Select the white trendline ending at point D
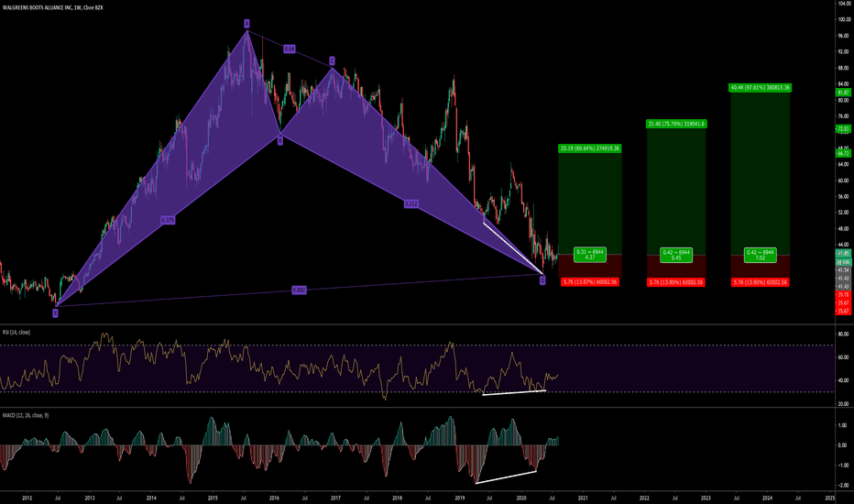 pyautogui.click(x=513, y=248)
